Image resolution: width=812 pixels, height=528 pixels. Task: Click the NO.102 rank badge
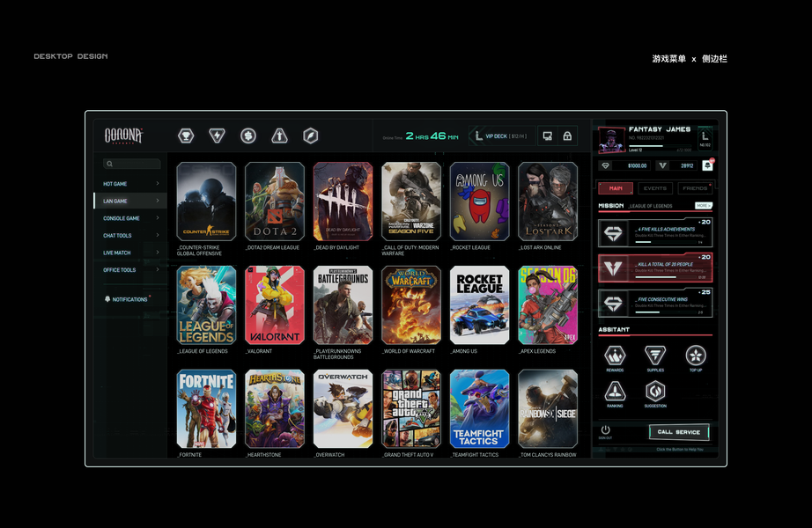pos(705,139)
